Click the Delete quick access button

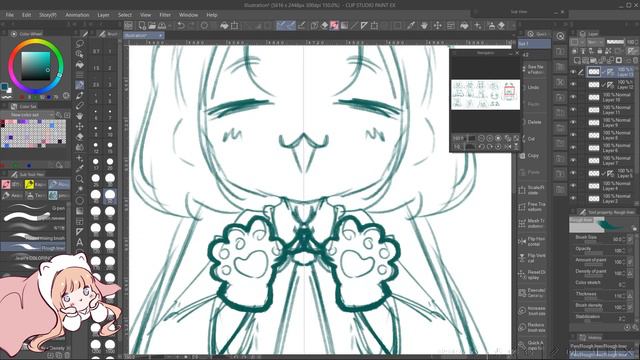click(x=533, y=122)
